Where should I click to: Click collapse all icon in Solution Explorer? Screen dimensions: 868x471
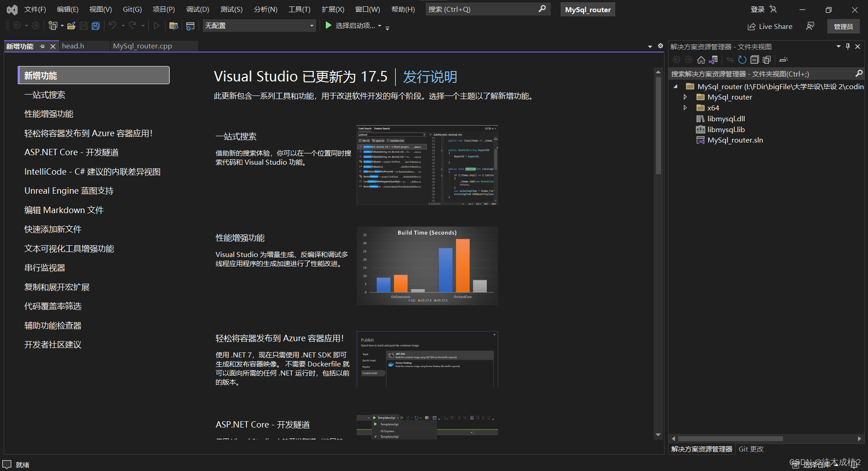tap(755, 60)
